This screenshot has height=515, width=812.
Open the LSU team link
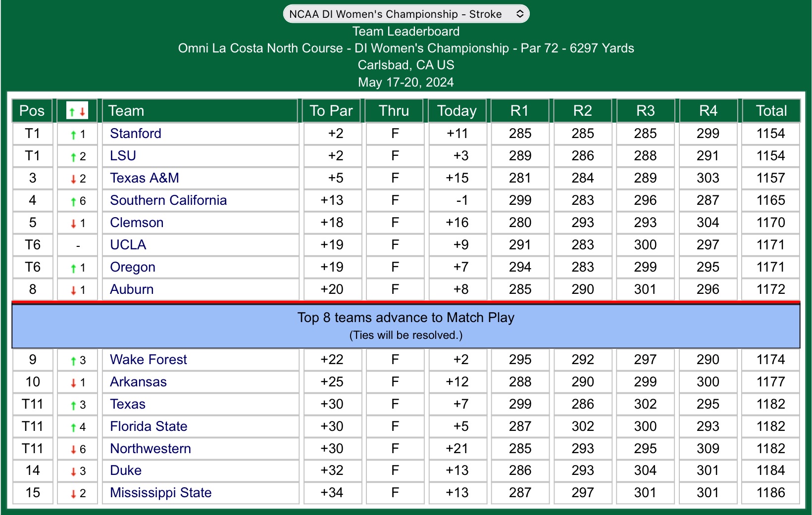[x=123, y=156]
